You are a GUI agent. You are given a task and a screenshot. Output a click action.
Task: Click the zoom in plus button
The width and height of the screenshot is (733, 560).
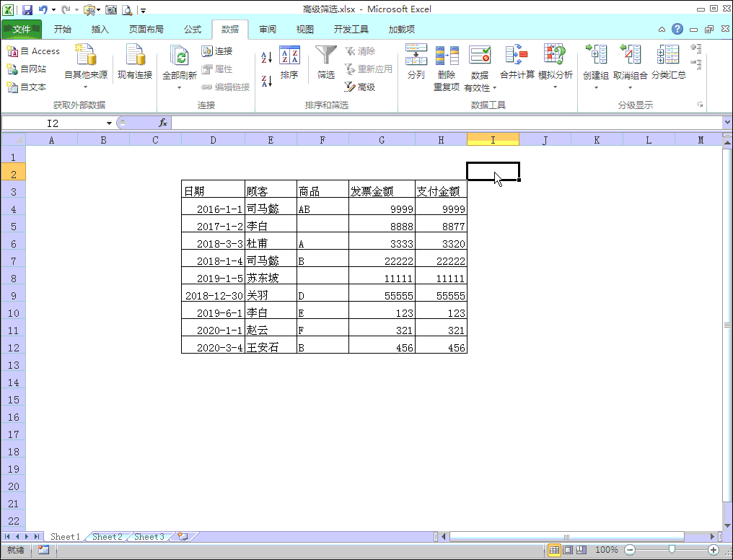[x=714, y=550]
